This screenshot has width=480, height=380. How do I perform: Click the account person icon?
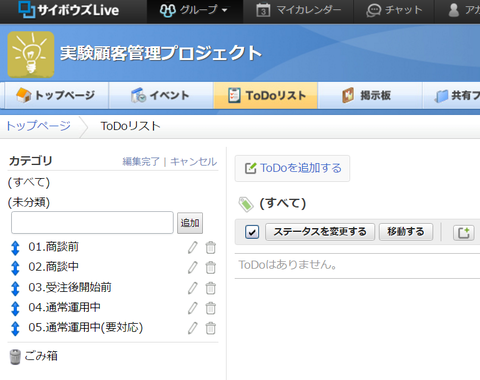453,10
